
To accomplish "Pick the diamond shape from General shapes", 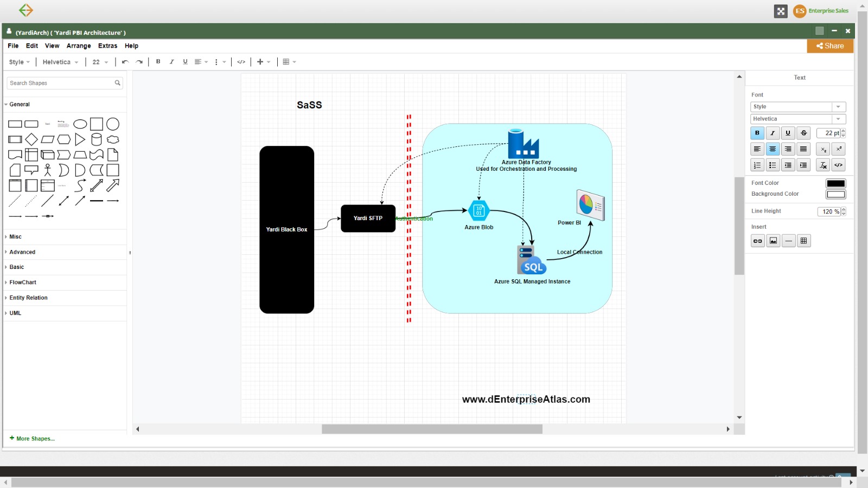I will point(31,139).
